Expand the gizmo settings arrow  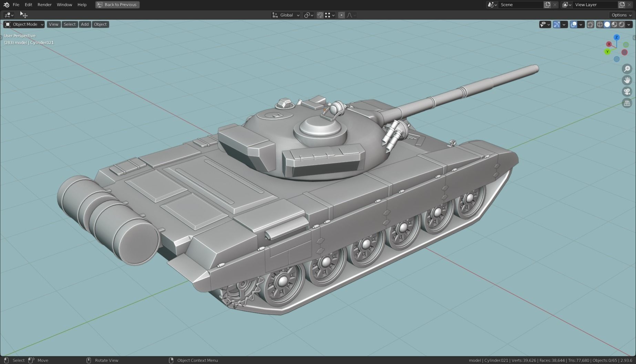[x=564, y=24]
